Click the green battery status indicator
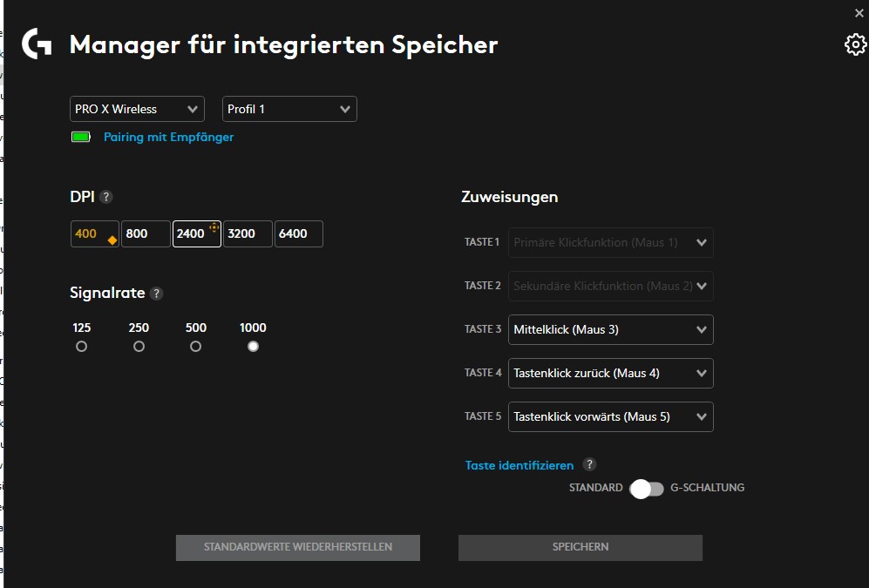This screenshot has width=869, height=588. [80, 137]
